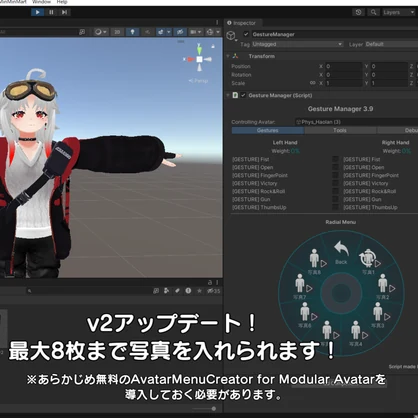Select the Gestures tab
418x418 pixels.
(x=268, y=130)
